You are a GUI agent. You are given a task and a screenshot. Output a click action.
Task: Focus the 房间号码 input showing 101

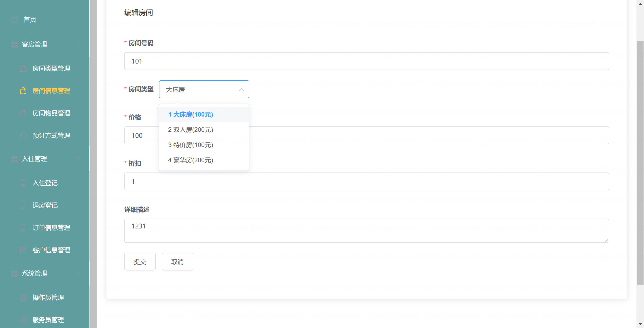point(366,61)
